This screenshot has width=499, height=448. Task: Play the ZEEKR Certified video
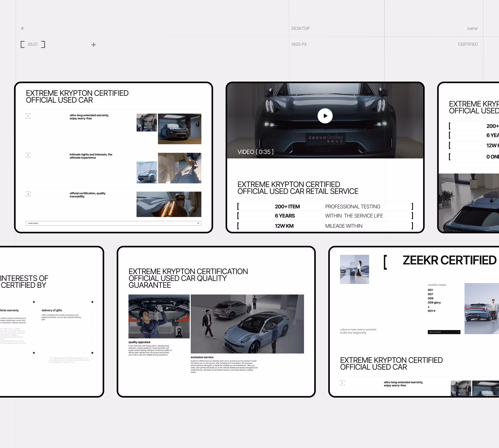(x=325, y=116)
